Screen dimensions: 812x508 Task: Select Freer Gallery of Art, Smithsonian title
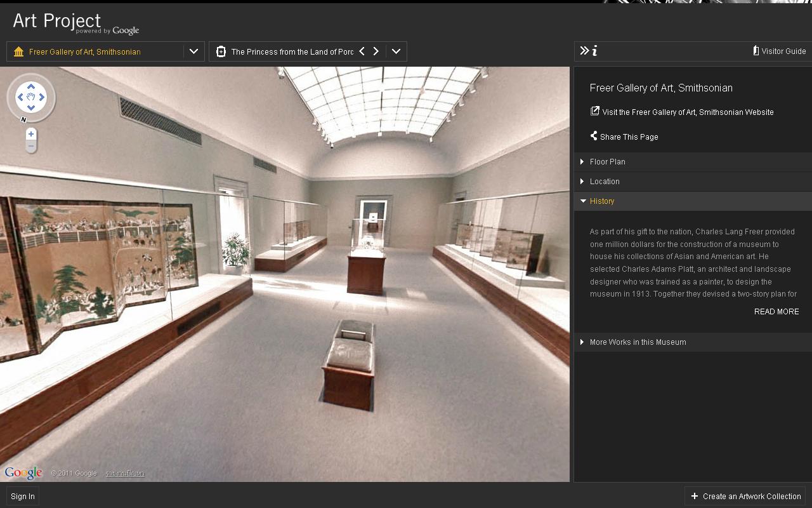coord(85,51)
